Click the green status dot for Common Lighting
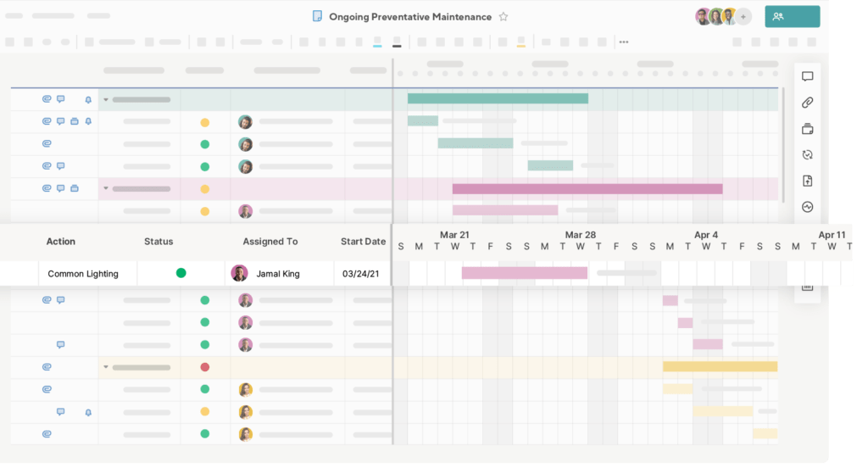Image resolution: width=868 pixels, height=468 pixels. tap(181, 272)
